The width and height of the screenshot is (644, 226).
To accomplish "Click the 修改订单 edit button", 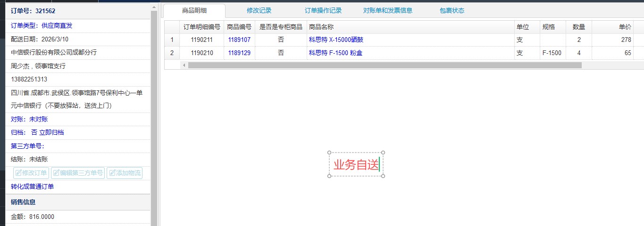I will point(31,173).
